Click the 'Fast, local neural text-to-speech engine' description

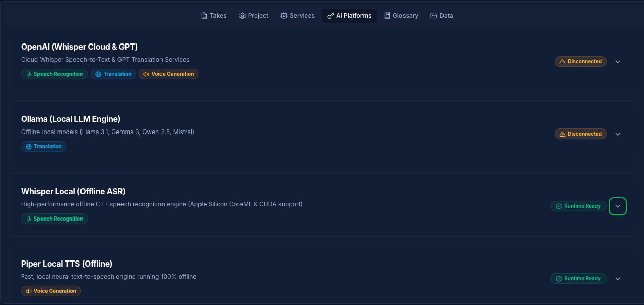click(109, 277)
